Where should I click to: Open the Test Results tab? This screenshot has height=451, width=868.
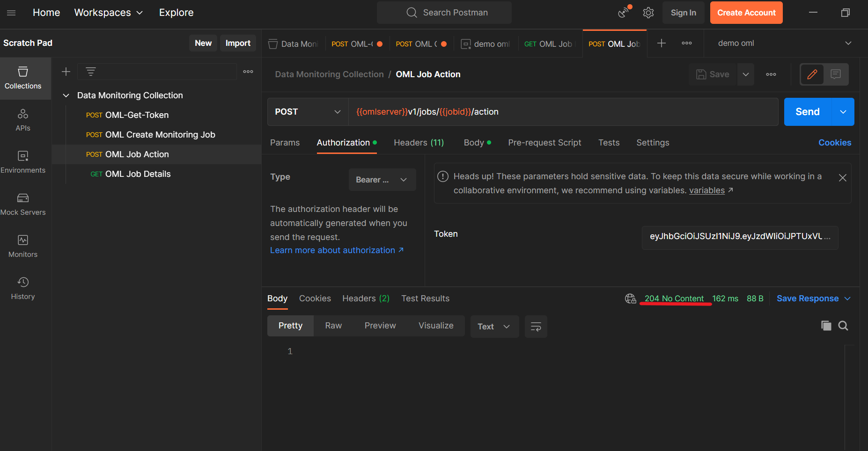(x=425, y=298)
